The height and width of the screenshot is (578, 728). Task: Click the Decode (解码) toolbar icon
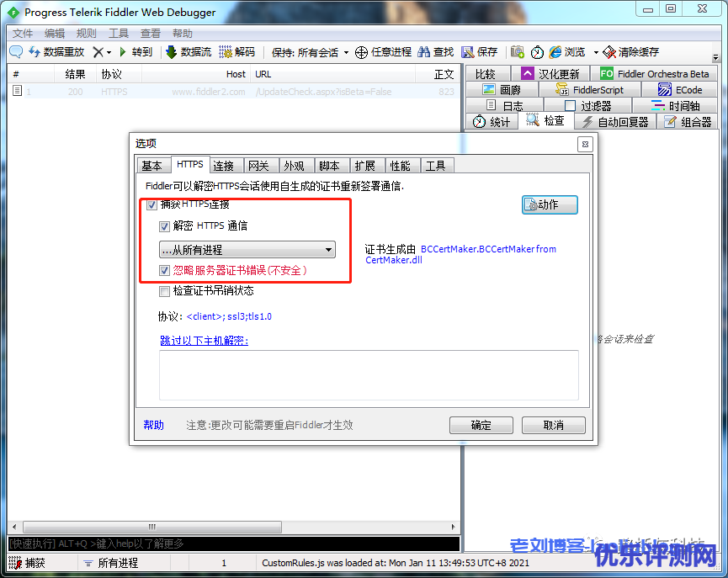click(x=226, y=52)
